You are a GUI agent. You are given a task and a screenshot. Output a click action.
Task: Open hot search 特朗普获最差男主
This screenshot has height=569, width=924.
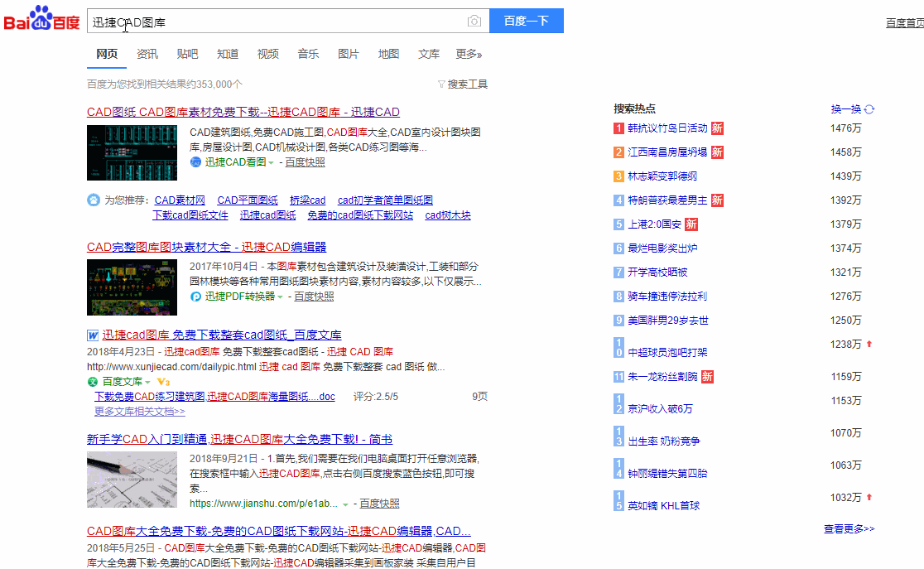pos(667,200)
